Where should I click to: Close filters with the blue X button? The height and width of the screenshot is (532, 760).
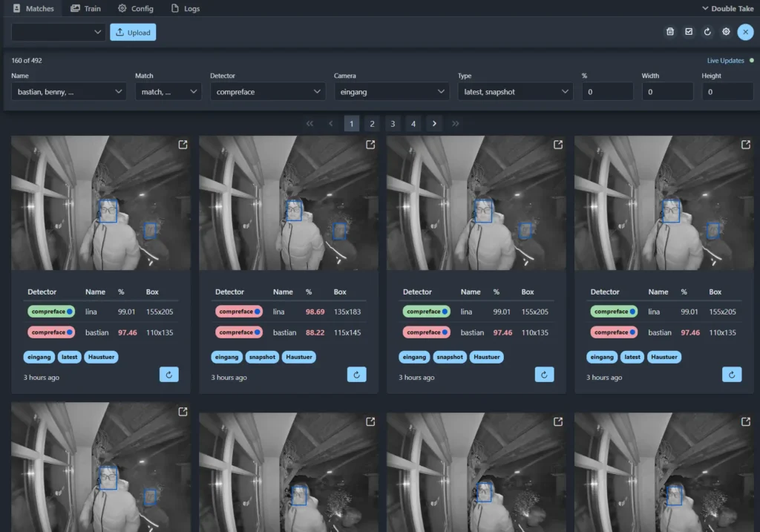tap(745, 32)
